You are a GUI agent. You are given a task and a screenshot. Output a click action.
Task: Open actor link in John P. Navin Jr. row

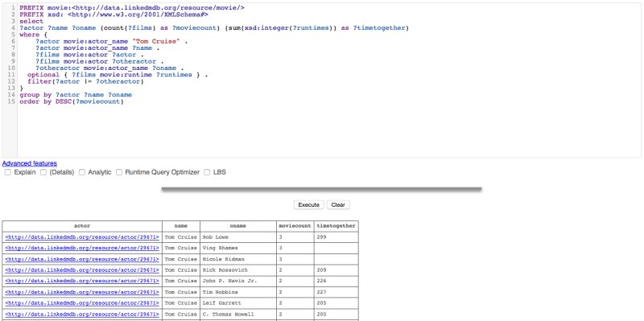(82, 282)
